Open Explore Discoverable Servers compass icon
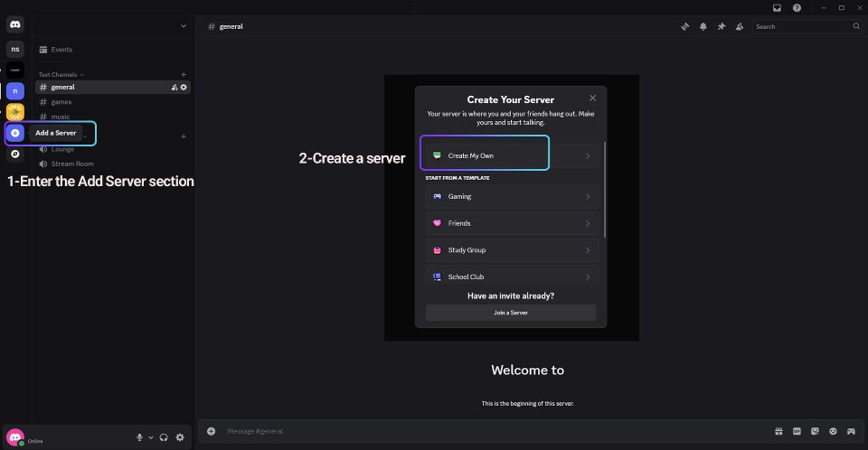Screen dimensions: 868x450 [x=15, y=154]
